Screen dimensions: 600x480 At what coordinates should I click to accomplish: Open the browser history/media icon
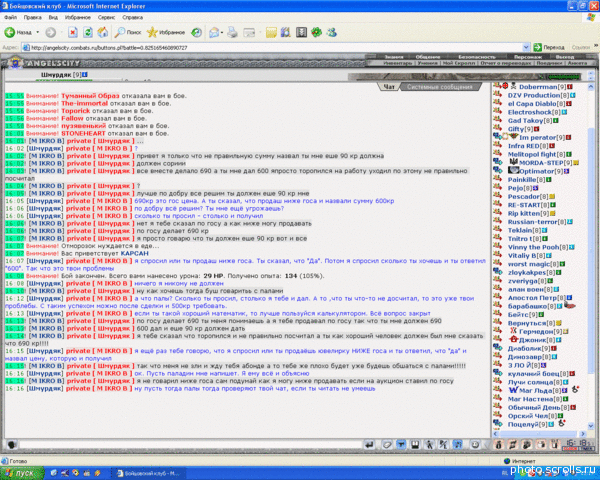[x=196, y=33]
